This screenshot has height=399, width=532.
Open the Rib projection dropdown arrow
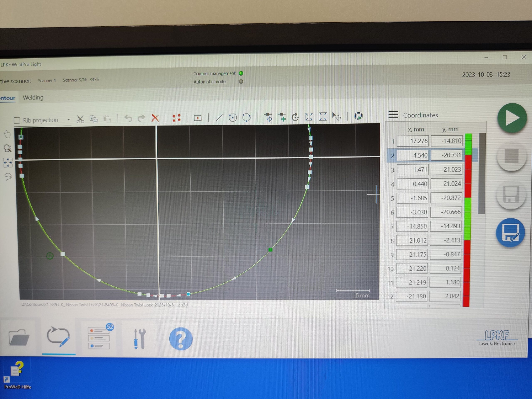tap(69, 119)
